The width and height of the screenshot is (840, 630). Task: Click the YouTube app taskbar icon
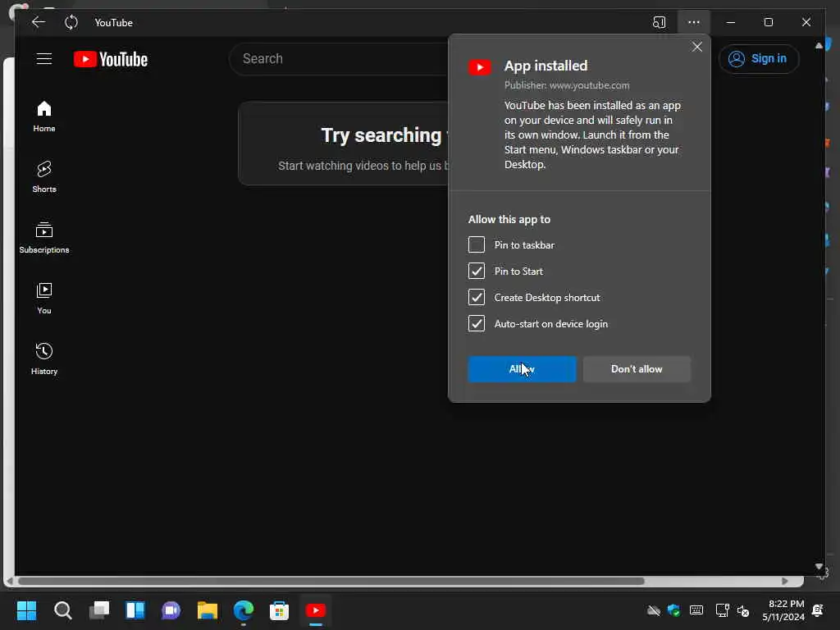coord(316,610)
